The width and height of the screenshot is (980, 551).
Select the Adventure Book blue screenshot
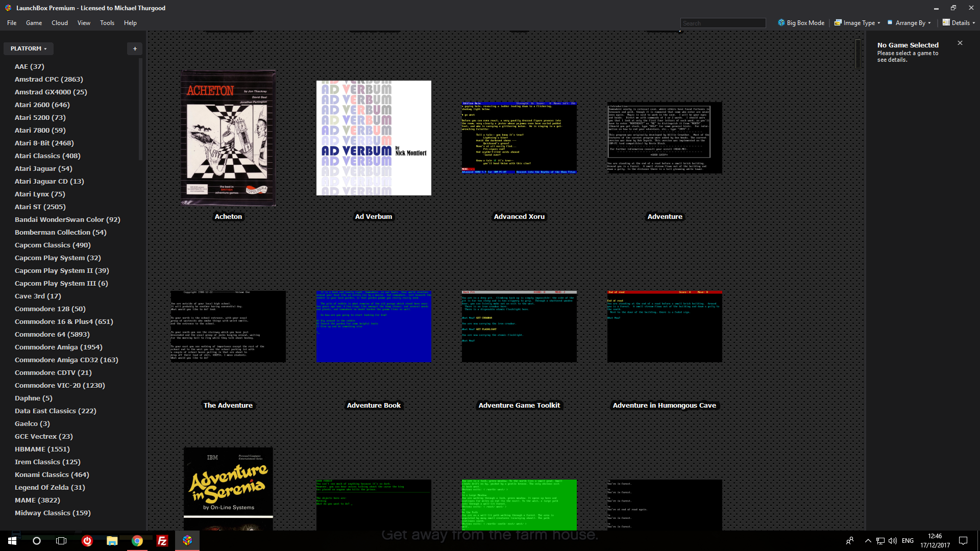pos(374,327)
